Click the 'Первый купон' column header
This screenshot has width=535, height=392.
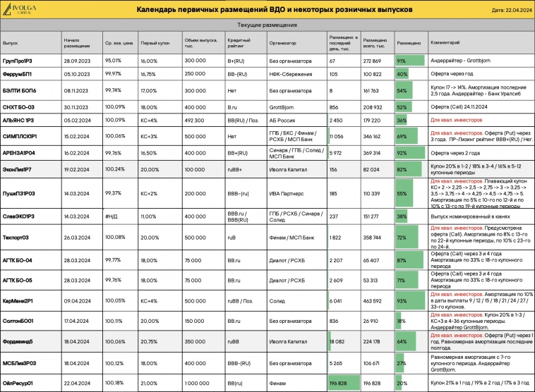(152, 43)
